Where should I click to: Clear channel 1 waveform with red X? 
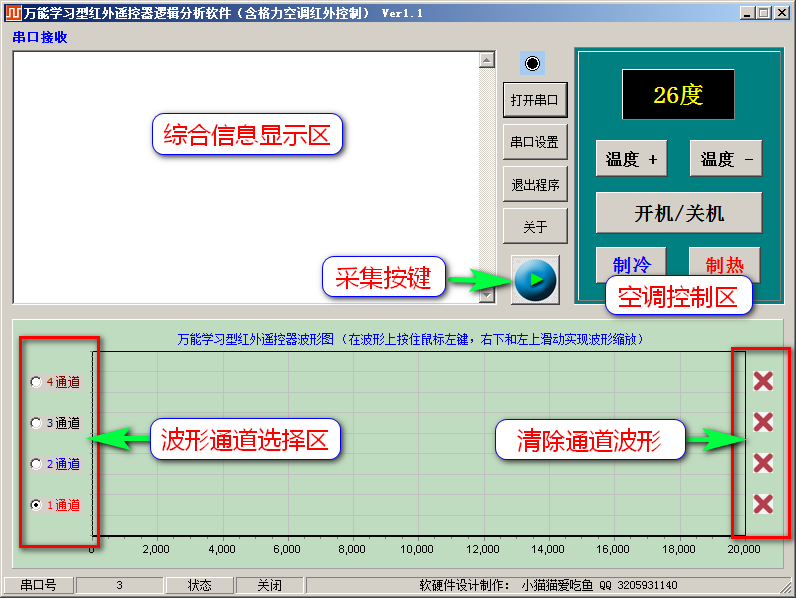[763, 505]
